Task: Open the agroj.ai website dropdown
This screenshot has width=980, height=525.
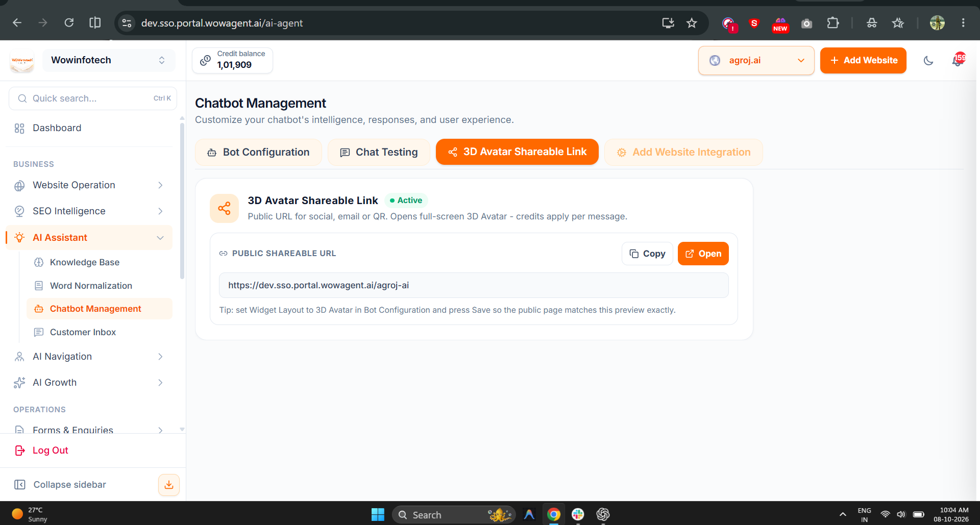Action: point(756,60)
